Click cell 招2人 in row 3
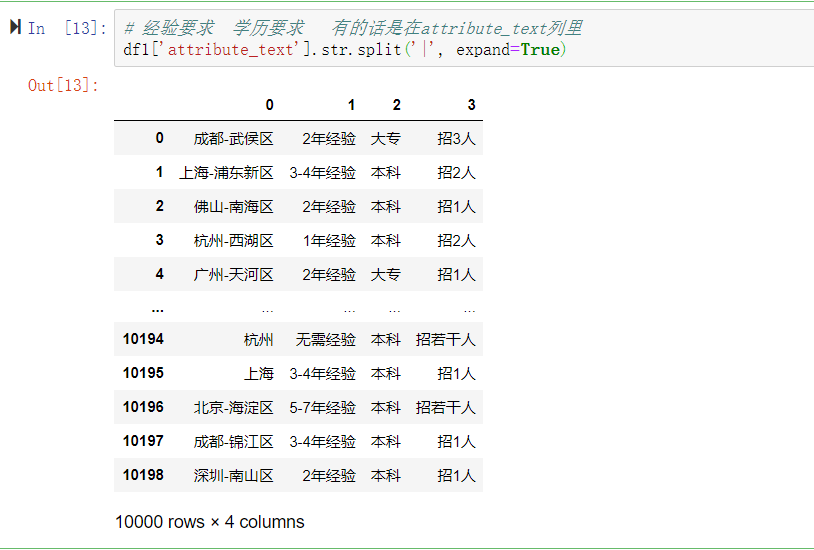The width and height of the screenshot is (814, 550). (456, 240)
